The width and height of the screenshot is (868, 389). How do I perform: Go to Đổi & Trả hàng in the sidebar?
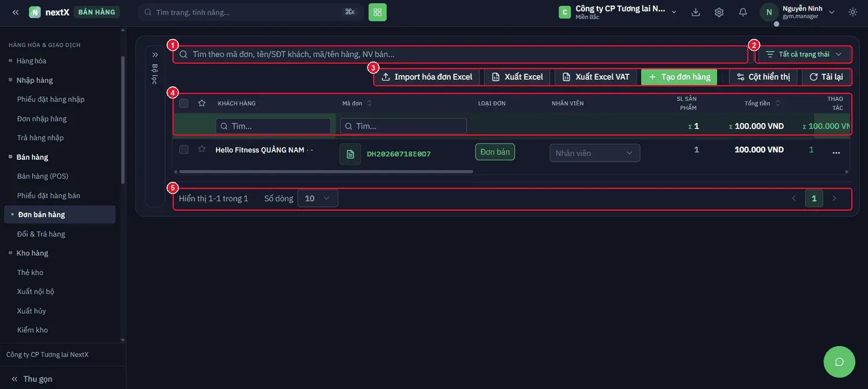(41, 234)
